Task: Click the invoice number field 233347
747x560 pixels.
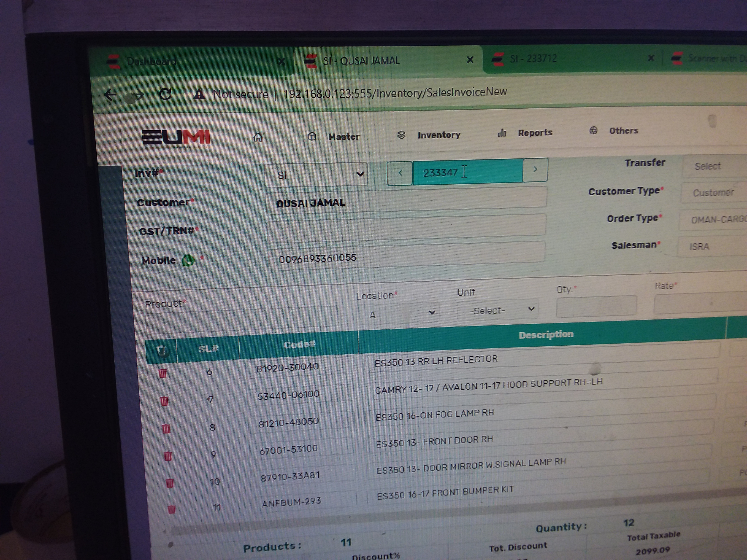Action: 468,172
